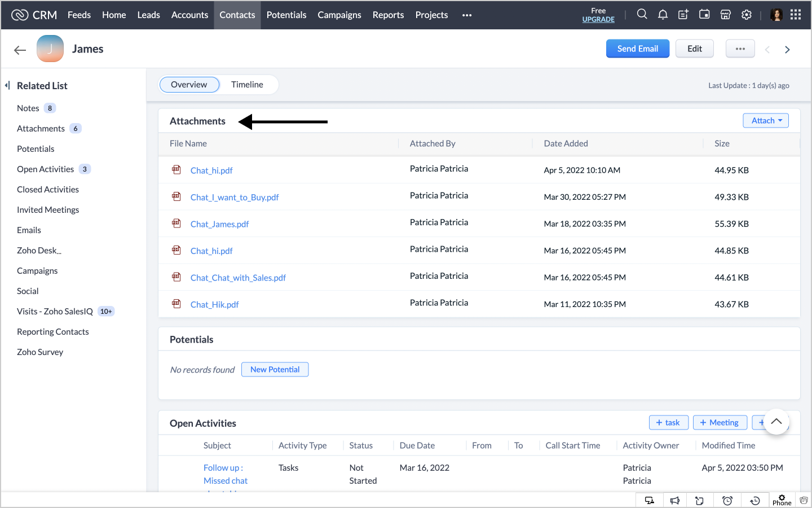Select Open Activities in Related List
812x508 pixels.
(x=46, y=169)
